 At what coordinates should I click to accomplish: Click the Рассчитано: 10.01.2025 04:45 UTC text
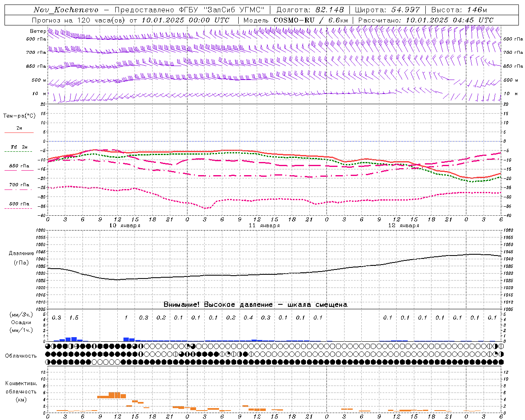[426, 20]
